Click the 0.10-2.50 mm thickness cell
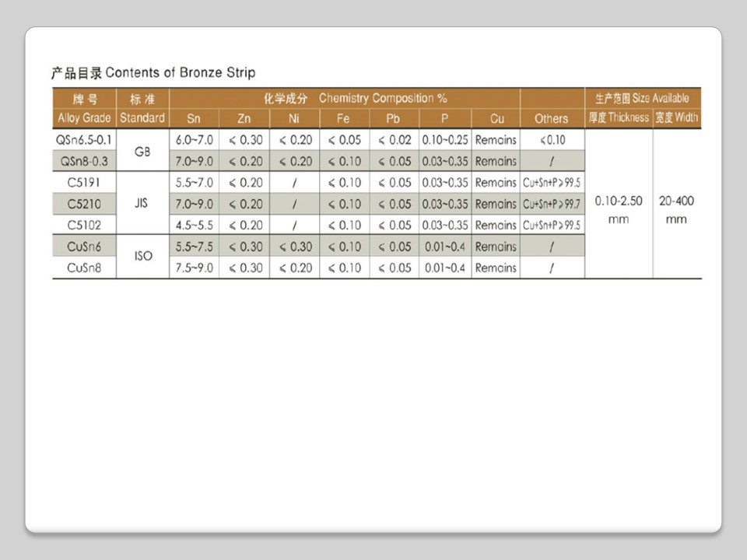Viewport: 747px width, 560px height. (x=619, y=210)
